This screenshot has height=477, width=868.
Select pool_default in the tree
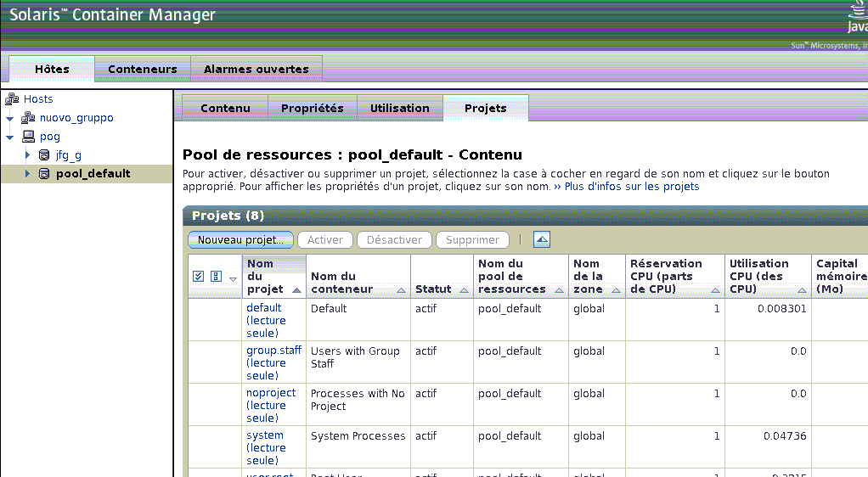(x=93, y=174)
